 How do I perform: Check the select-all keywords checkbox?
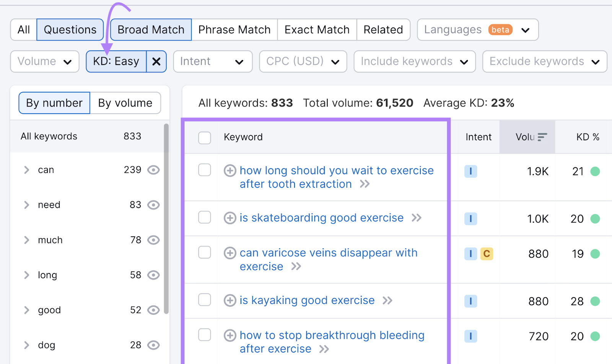pyautogui.click(x=205, y=138)
